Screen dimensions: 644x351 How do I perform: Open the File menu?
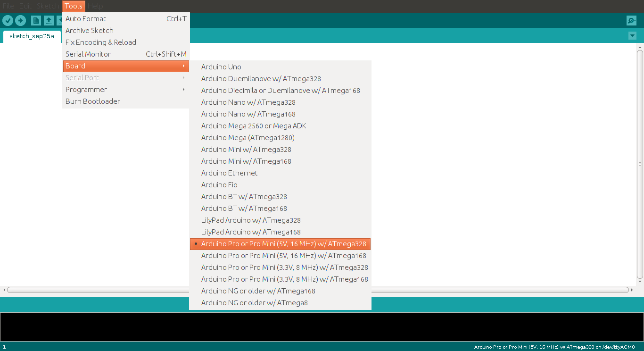click(x=8, y=6)
